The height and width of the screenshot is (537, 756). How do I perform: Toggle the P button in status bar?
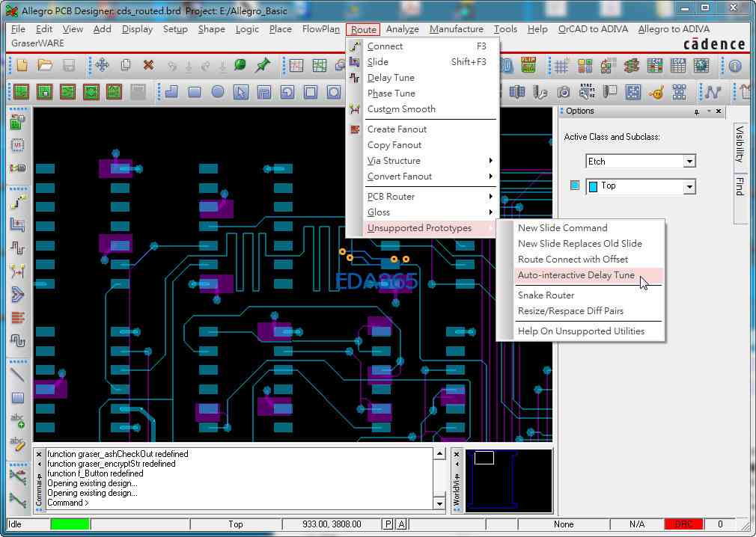pyautogui.click(x=388, y=524)
